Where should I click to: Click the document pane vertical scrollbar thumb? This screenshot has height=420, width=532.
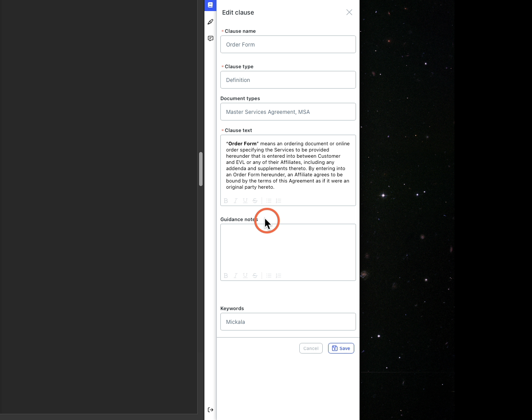(x=201, y=169)
